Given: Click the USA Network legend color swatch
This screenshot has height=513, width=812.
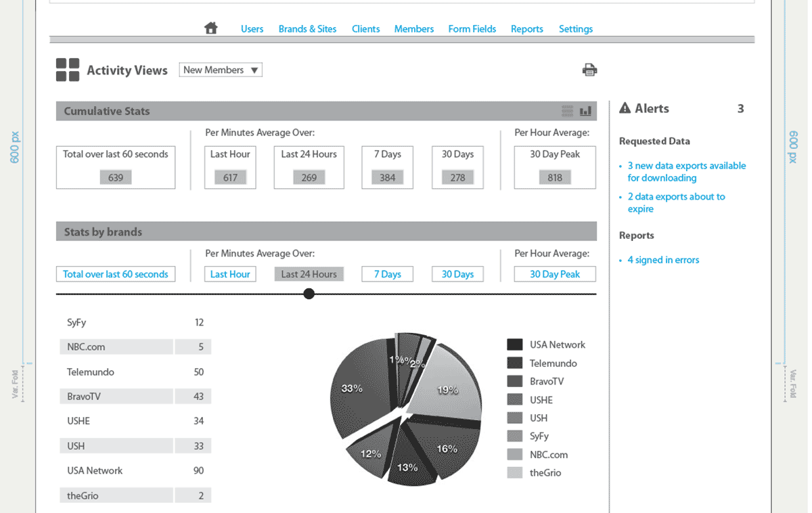Looking at the screenshot, I should [x=514, y=344].
